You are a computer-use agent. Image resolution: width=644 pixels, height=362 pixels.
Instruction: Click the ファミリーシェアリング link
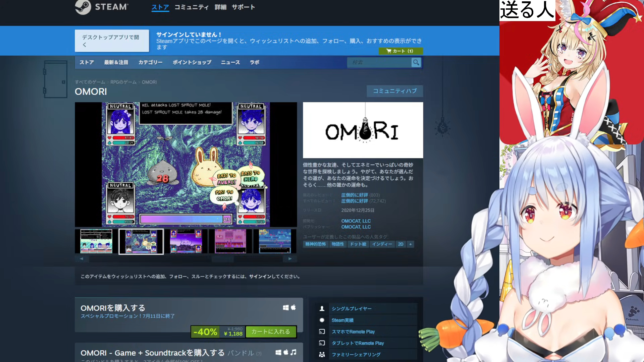tap(356, 354)
